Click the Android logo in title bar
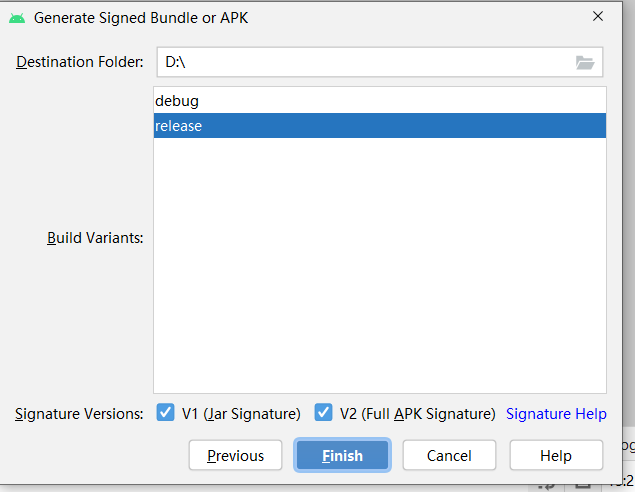 pyautogui.click(x=17, y=17)
